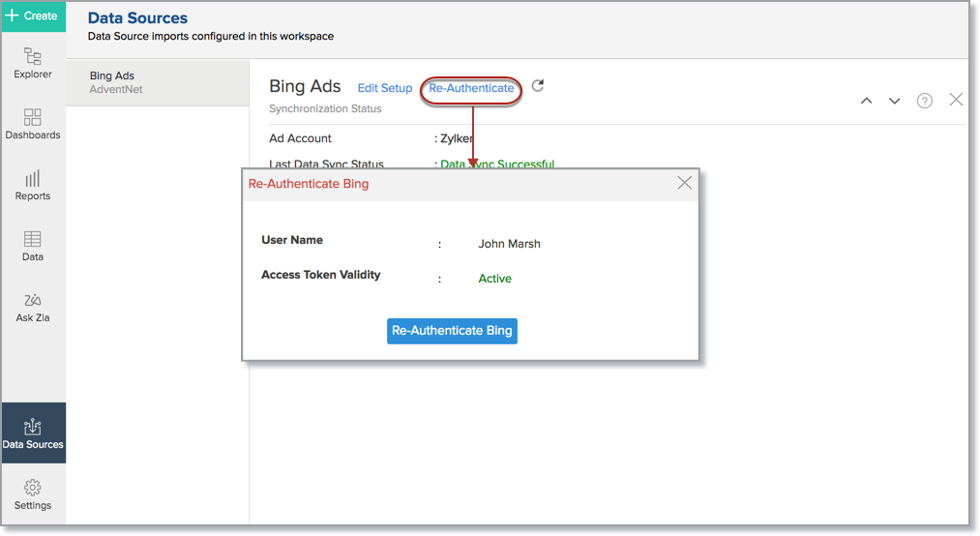Open help question mark icon

coord(925,101)
